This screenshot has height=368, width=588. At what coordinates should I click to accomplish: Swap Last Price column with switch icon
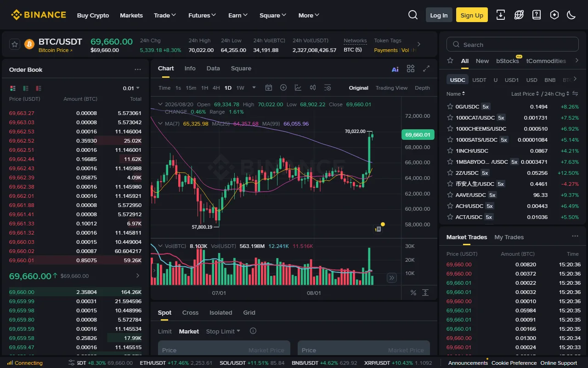coord(575,93)
